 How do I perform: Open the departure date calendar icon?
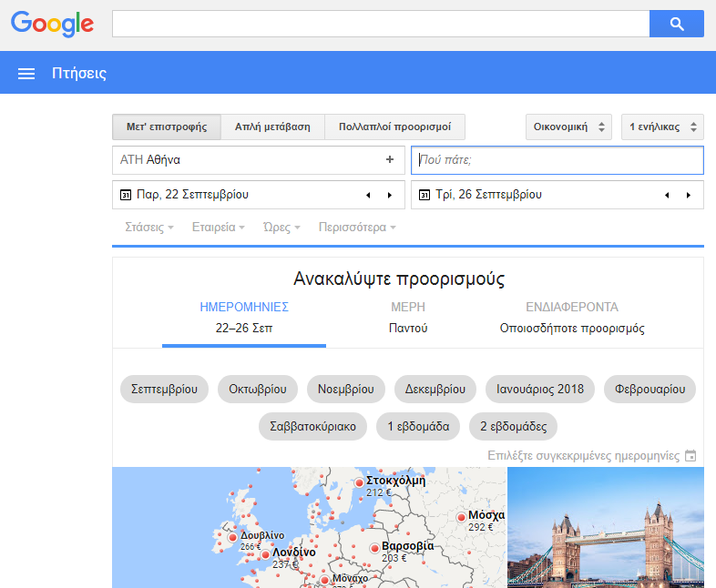pos(126,195)
